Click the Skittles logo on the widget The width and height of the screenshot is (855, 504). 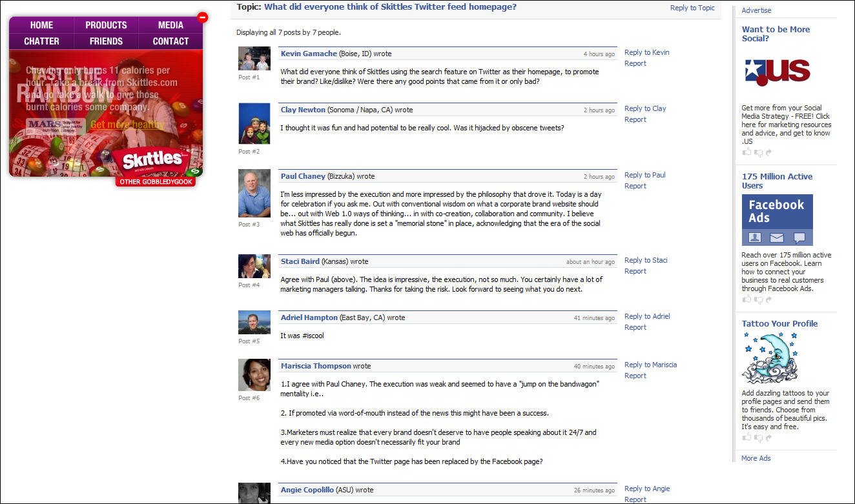click(x=153, y=159)
